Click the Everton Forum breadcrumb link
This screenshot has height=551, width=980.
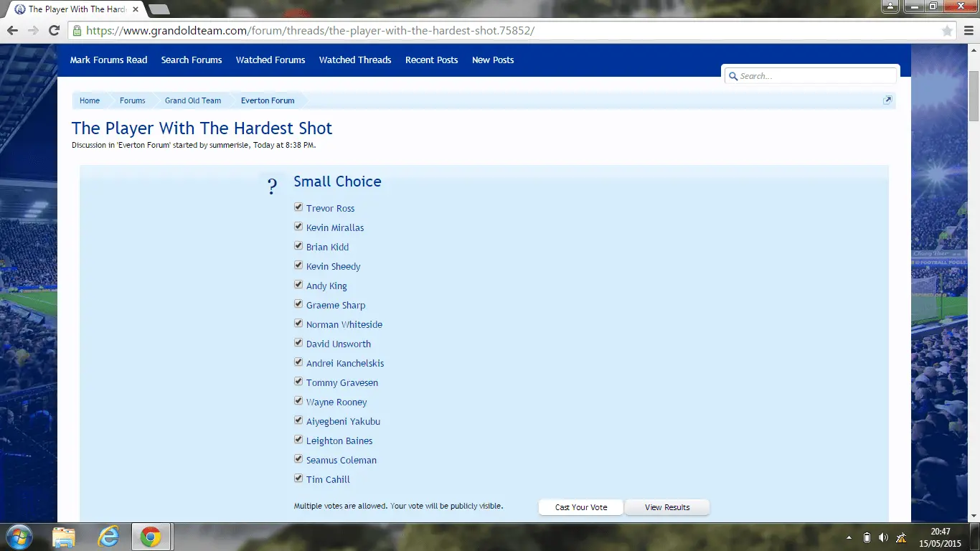tap(268, 100)
